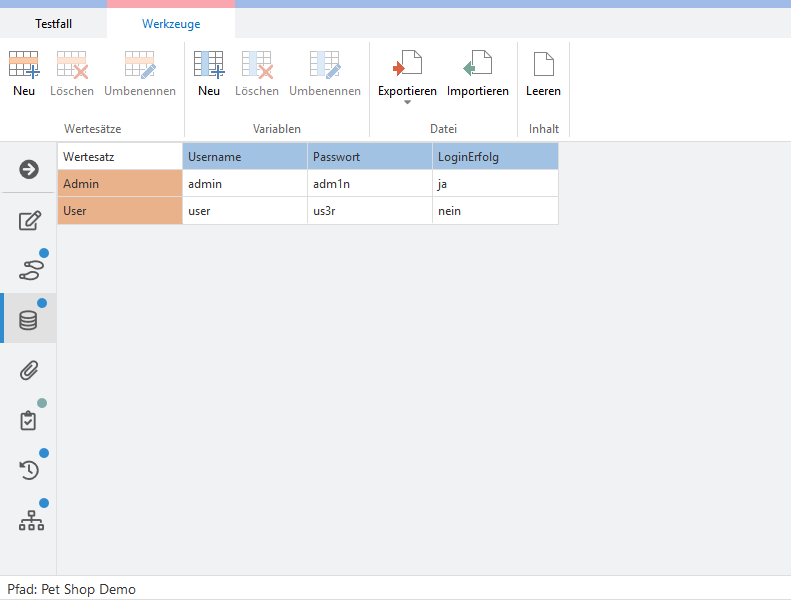Screen dimensions: 791x600
Task: Click Neu icon in Variablen group
Action: click(x=208, y=65)
